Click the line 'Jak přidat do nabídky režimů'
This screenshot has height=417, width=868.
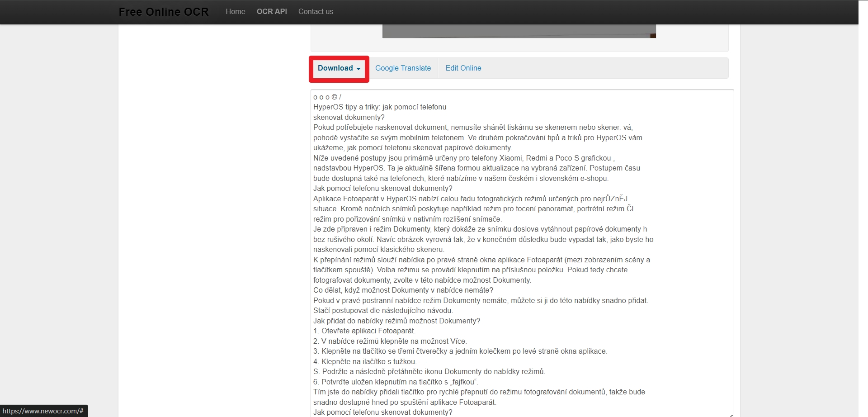(396, 321)
